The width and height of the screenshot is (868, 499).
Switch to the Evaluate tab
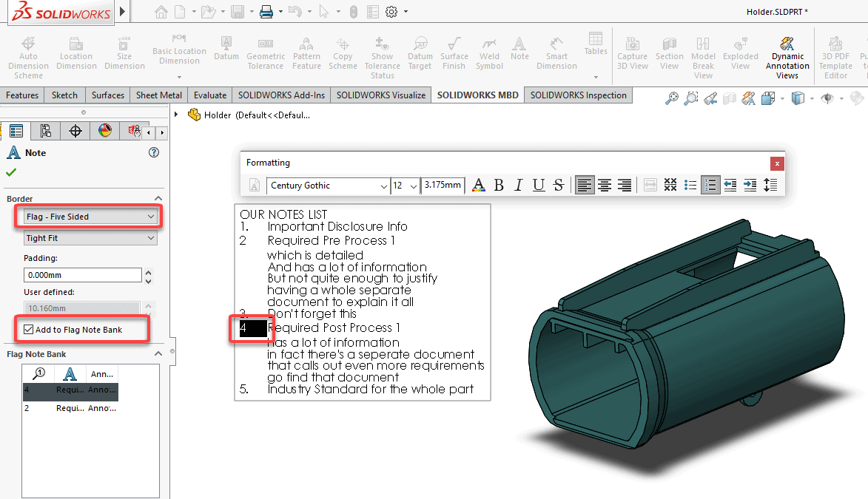click(210, 95)
